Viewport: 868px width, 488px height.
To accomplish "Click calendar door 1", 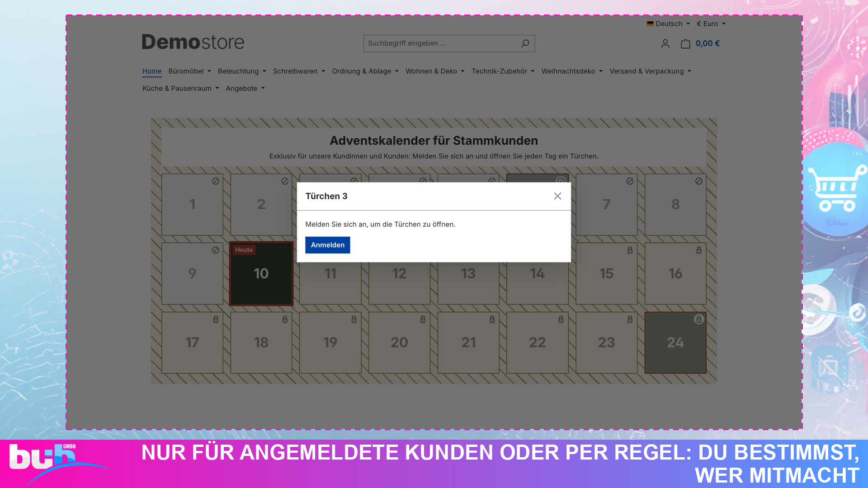I will tap(192, 205).
